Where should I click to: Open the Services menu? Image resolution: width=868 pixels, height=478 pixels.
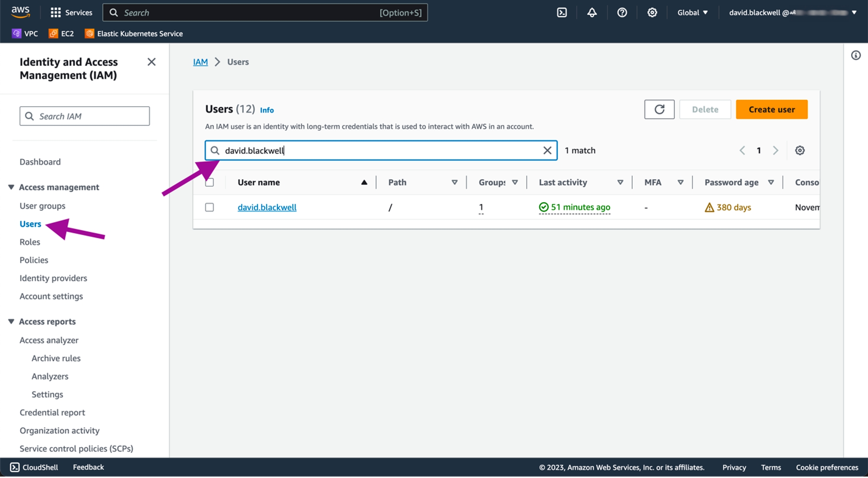coord(72,13)
